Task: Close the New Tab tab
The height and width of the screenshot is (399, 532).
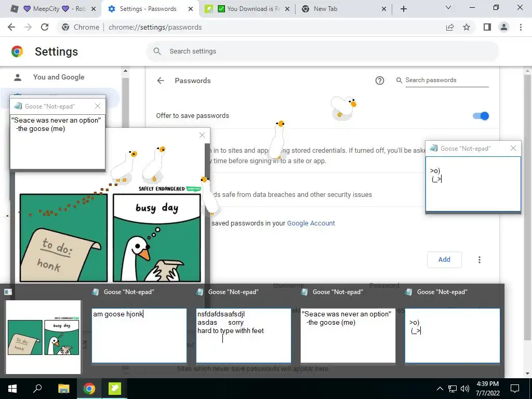Action: tap(384, 9)
